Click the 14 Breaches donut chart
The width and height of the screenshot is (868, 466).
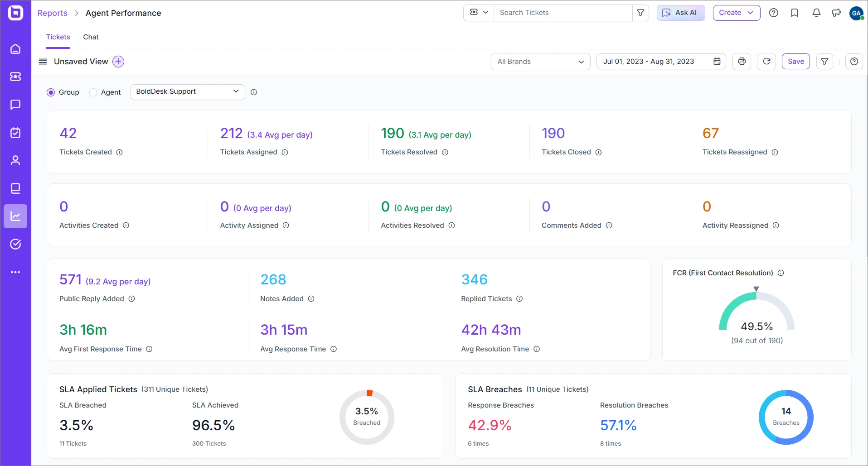(x=786, y=417)
